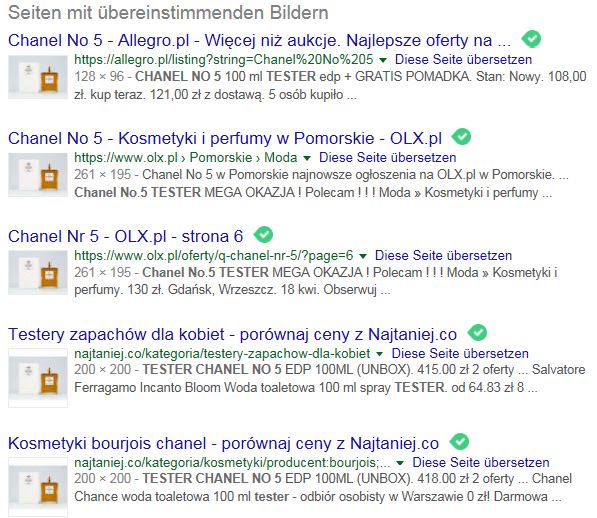Open dropdown arrow after olx.pl Pomorskie Moda
This screenshot has height=518, width=597.
[307, 158]
